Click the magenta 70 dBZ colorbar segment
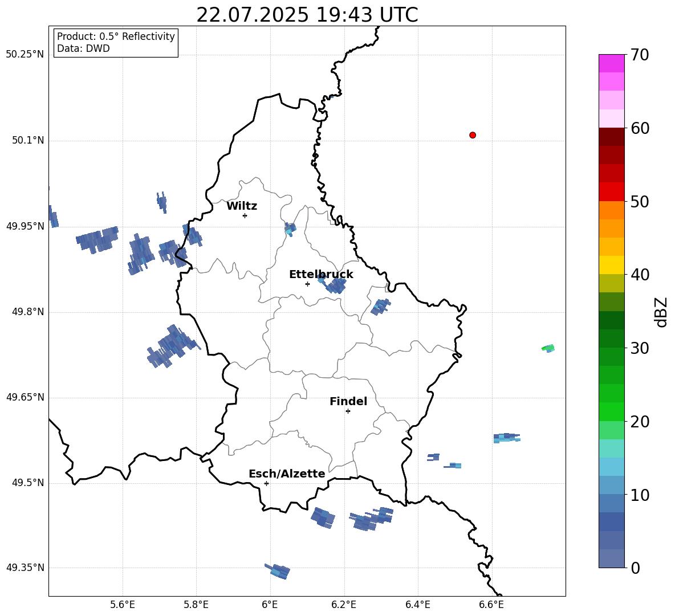The width and height of the screenshot is (675, 616). tap(611, 63)
